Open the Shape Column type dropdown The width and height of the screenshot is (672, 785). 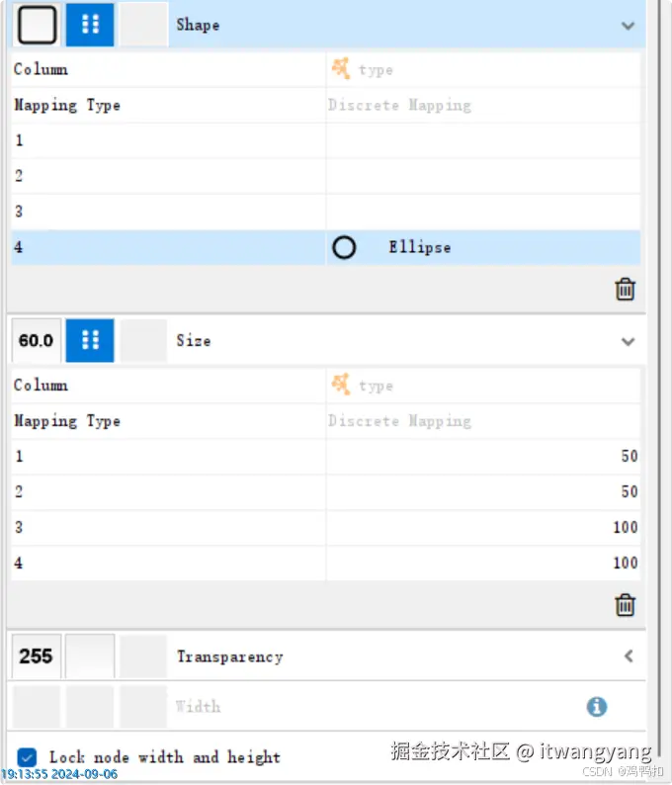(x=482, y=69)
